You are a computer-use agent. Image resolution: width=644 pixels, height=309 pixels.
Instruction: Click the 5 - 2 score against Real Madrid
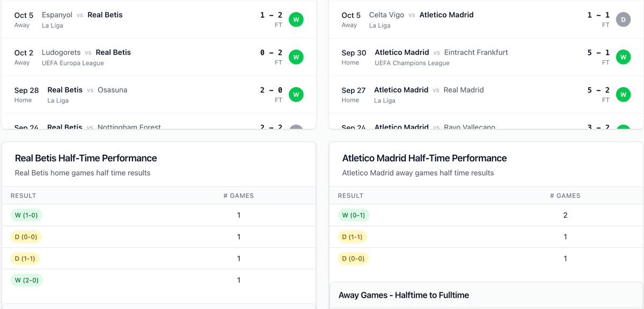598,90
